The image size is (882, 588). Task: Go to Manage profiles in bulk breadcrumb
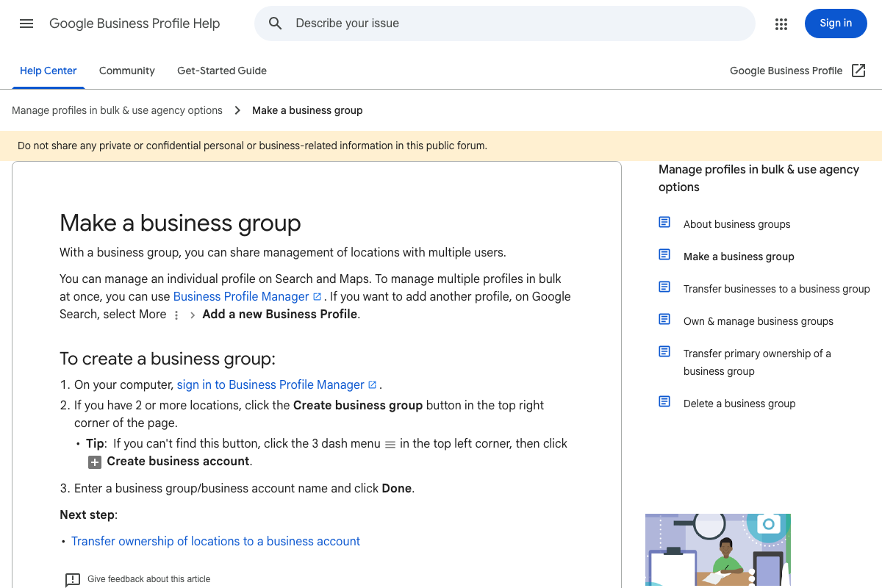117,110
